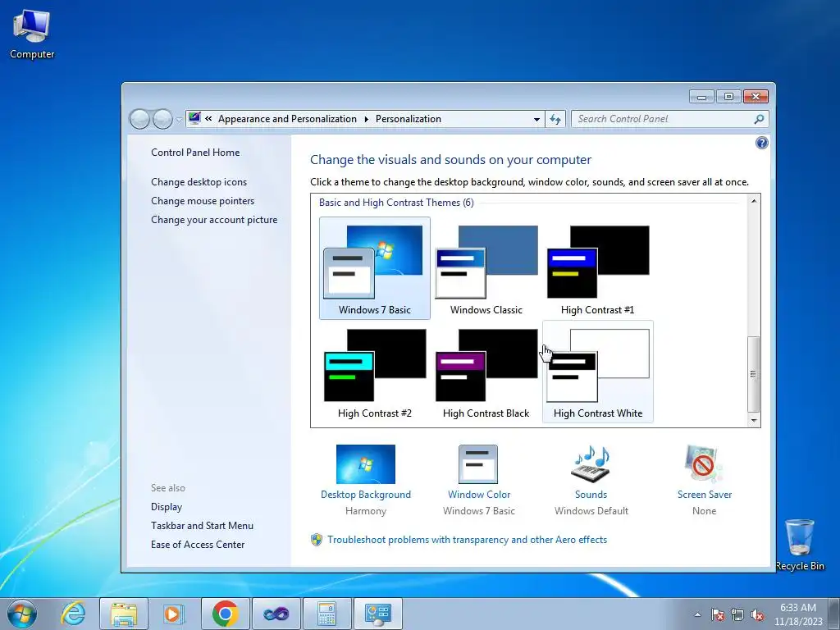840x630 pixels.
Task: Maximize the Personalization window
Action: point(728,97)
